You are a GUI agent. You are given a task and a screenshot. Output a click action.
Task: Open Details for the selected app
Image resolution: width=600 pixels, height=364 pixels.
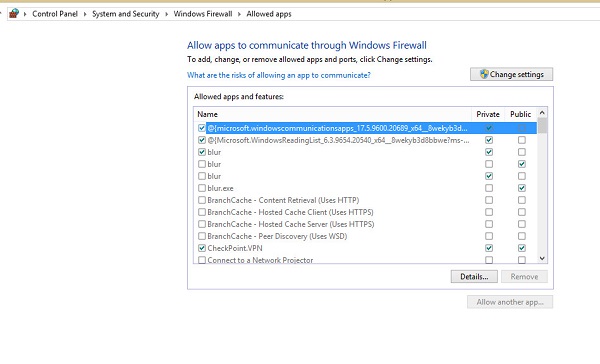pos(474,276)
